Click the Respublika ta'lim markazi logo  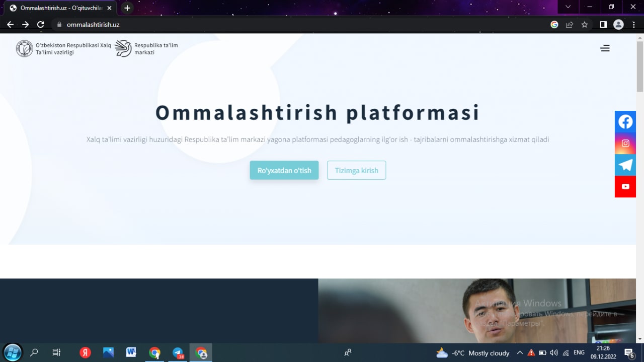point(122,48)
